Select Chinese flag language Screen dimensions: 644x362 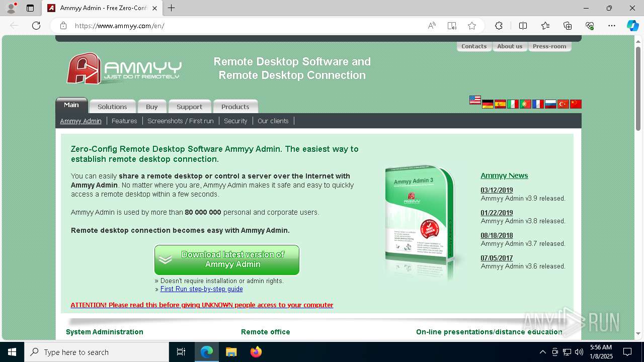tap(576, 104)
